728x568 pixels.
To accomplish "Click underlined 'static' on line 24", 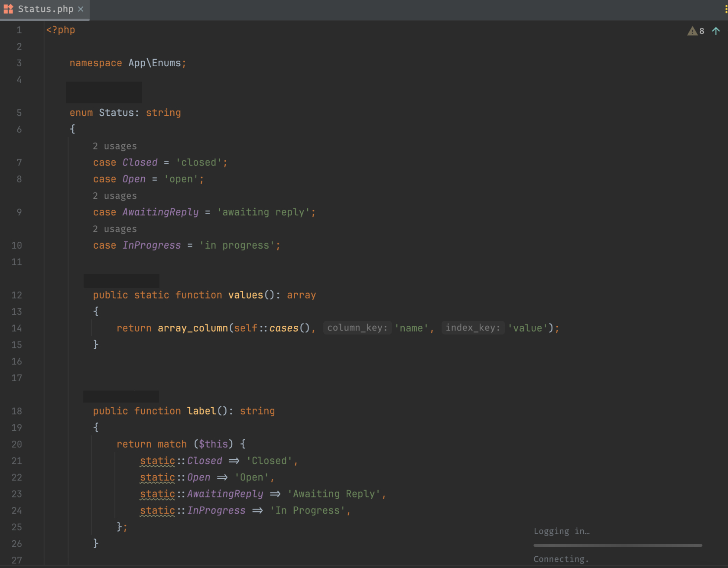I will 157,510.
